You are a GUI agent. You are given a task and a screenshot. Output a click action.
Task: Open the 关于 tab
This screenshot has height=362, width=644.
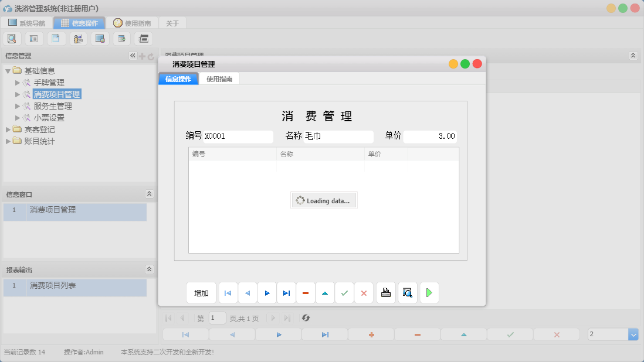(172, 23)
